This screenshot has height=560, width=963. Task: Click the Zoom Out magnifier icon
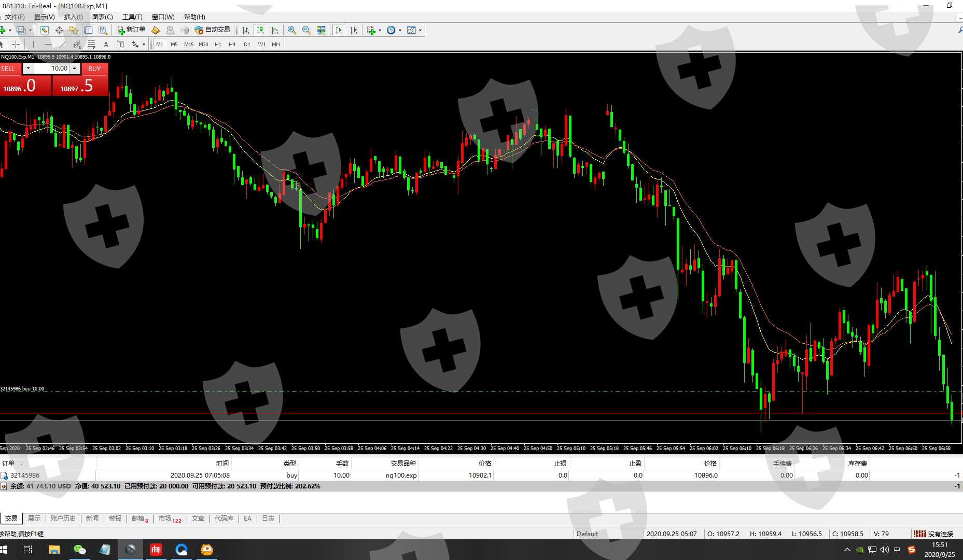click(x=306, y=30)
